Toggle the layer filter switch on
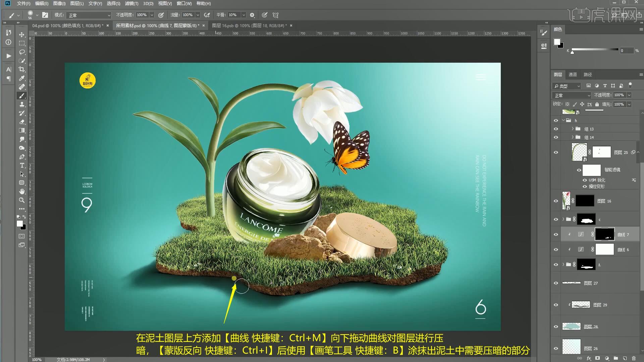 (x=630, y=85)
